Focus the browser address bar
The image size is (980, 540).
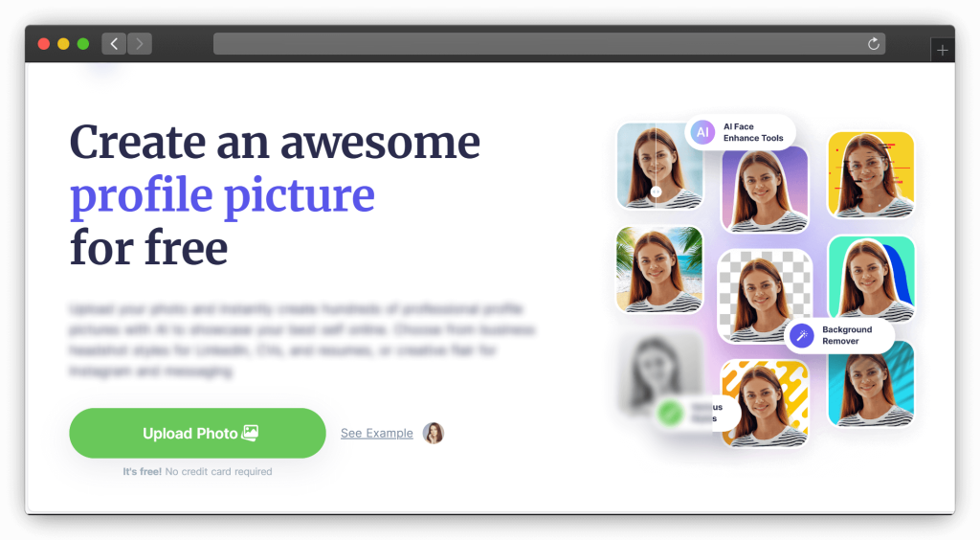(536, 44)
